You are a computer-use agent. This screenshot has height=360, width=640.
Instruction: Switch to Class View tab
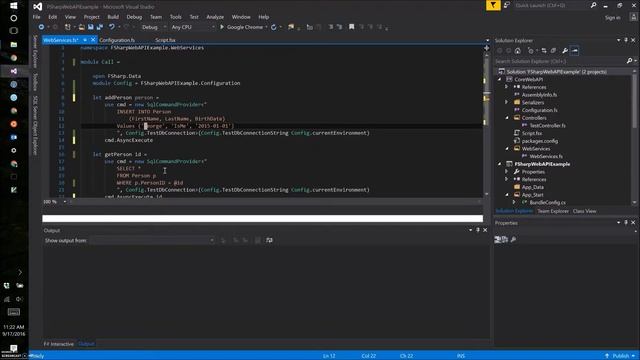pos(584,211)
